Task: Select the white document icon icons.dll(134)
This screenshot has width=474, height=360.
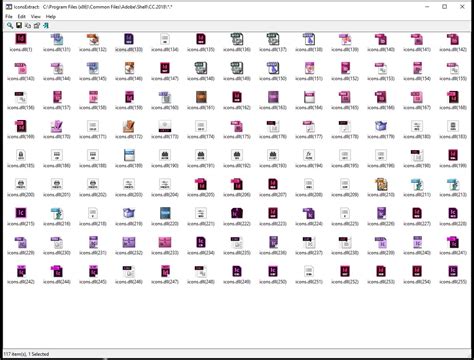Action: click(165, 39)
